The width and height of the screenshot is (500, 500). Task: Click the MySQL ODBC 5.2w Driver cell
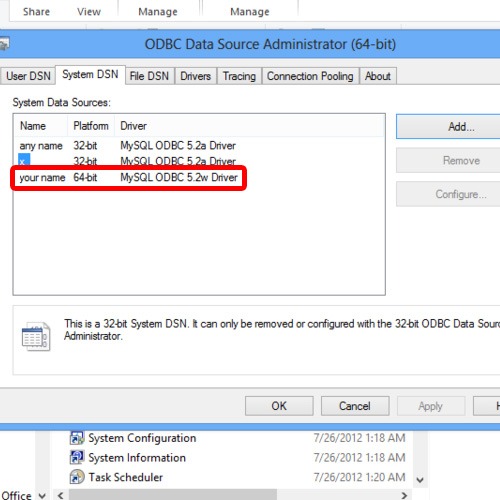click(179, 178)
